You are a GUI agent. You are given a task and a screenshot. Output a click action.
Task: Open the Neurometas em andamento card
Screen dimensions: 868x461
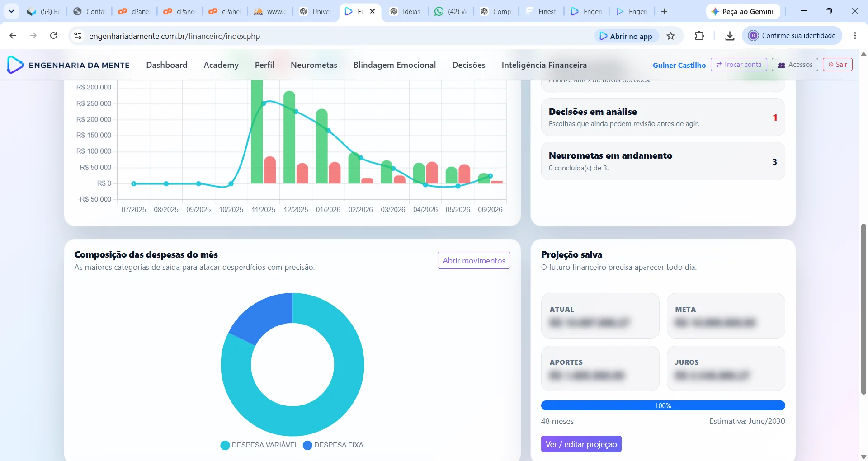663,161
